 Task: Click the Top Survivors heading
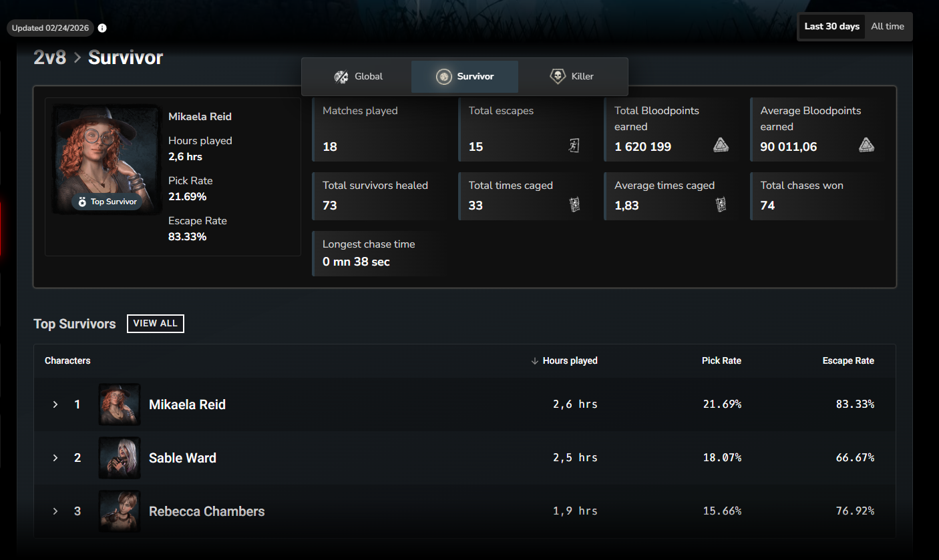(75, 324)
